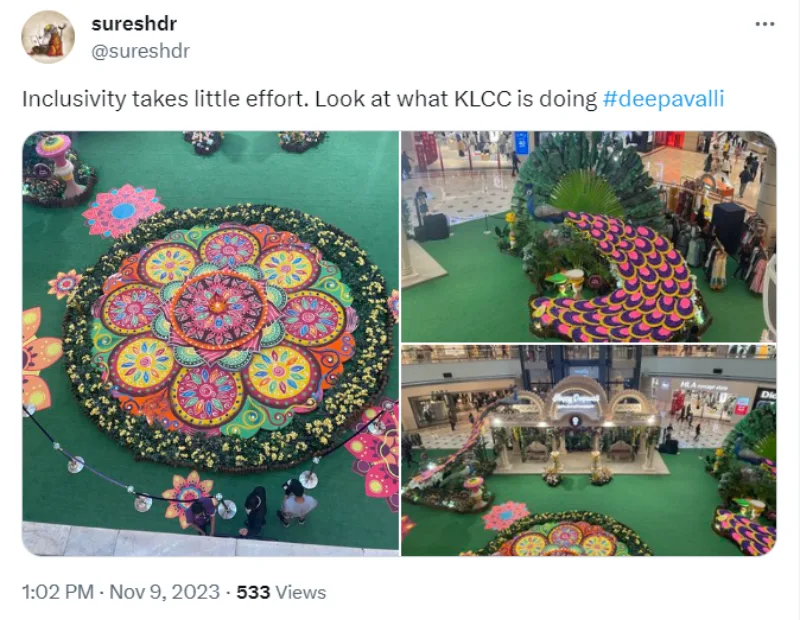Open the @sureshdr handle link
This screenshot has width=800, height=620.
click(x=140, y=51)
